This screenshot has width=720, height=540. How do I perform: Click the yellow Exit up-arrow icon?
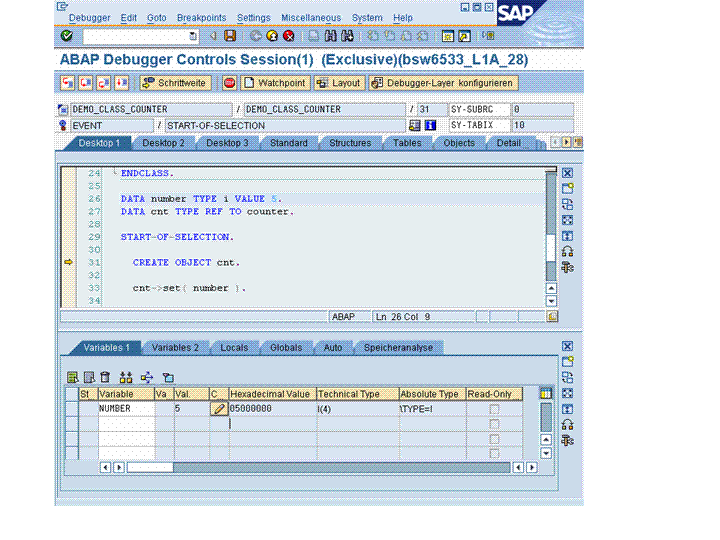(x=272, y=36)
